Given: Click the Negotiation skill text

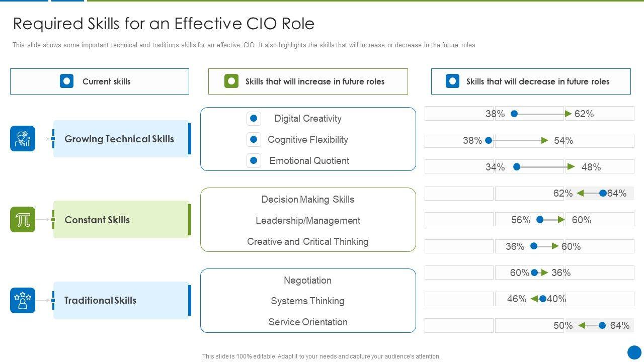Looking at the screenshot, I should click(x=307, y=281).
